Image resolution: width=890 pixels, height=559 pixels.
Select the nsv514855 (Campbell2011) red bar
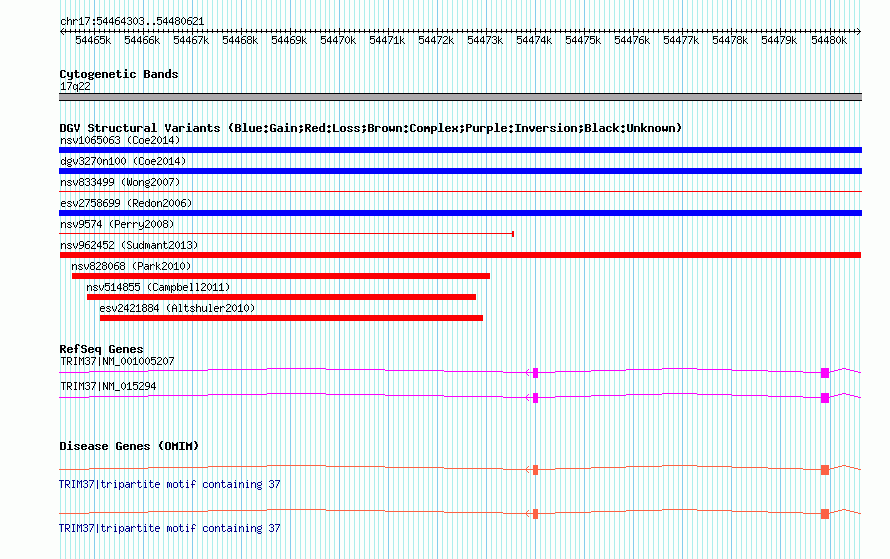[x=282, y=297]
